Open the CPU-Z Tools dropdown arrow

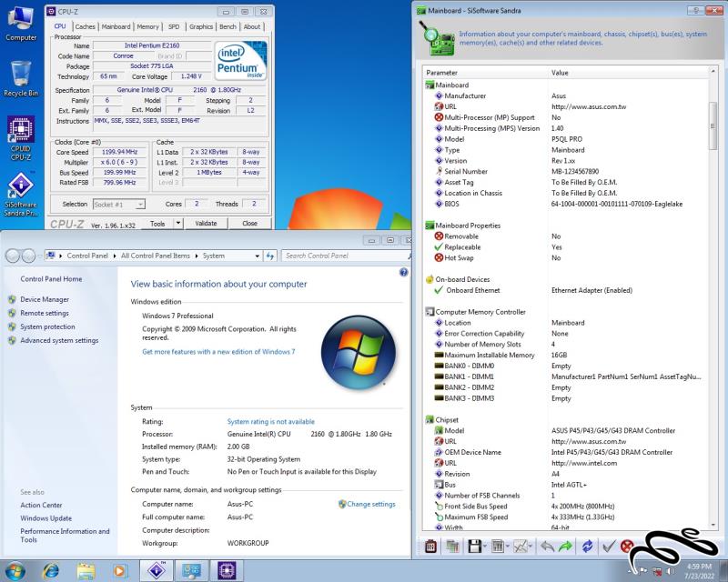[x=178, y=223]
